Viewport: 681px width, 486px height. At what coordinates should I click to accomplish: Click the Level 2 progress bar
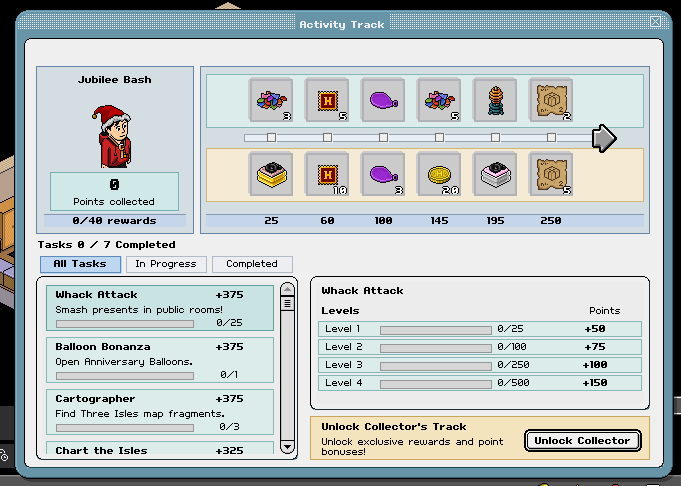tap(436, 348)
